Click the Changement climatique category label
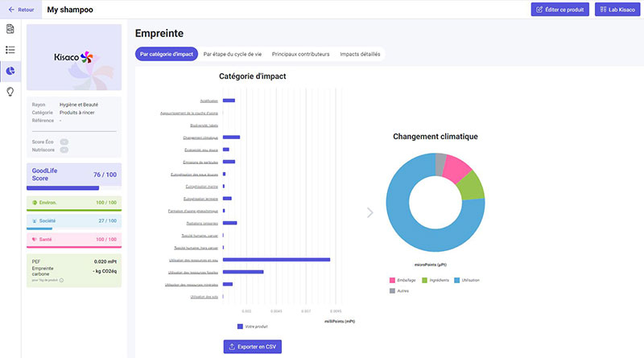 200,138
